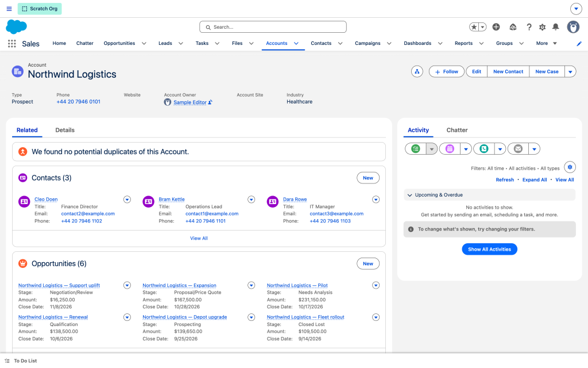Image resolution: width=588 pixels, height=368 pixels.
Task: Click inside the global Search field
Action: click(273, 27)
